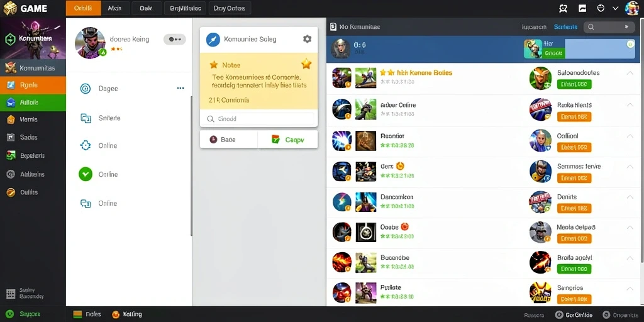The image size is (644, 322).
Task: Select the Momis sidebar icon
Action: (x=11, y=119)
